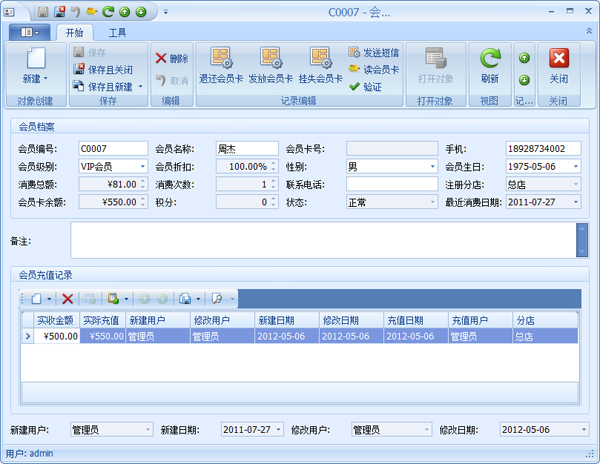
Task: Collapse the ribbon with the chevron
Action: coord(589,31)
